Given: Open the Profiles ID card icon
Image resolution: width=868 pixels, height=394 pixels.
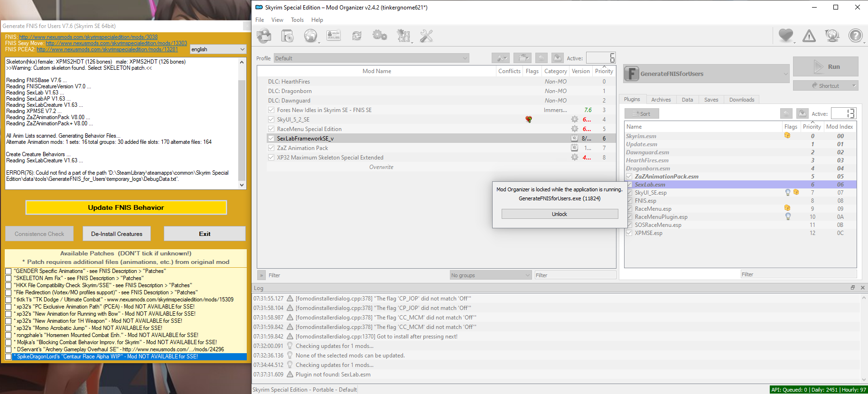Looking at the screenshot, I should click(x=334, y=36).
